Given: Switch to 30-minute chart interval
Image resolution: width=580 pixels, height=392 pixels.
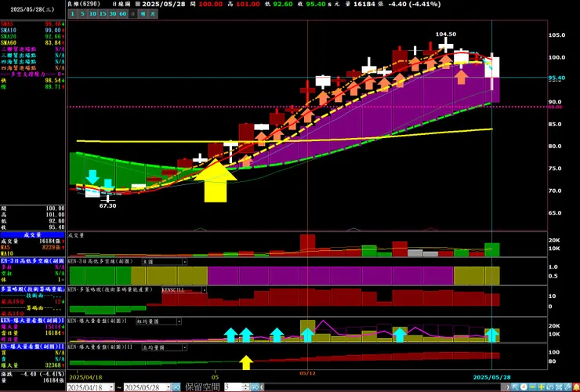Looking at the screenshot, I should (x=112, y=14).
